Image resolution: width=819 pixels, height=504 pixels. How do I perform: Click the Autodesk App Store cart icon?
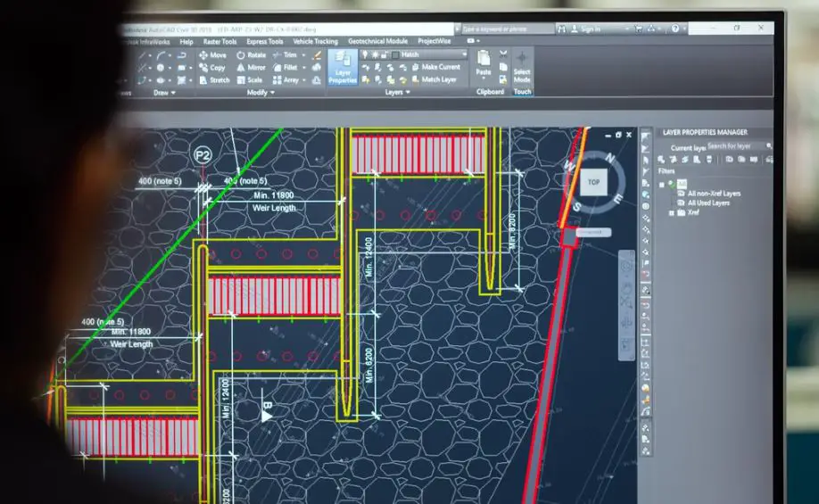[x=638, y=29]
